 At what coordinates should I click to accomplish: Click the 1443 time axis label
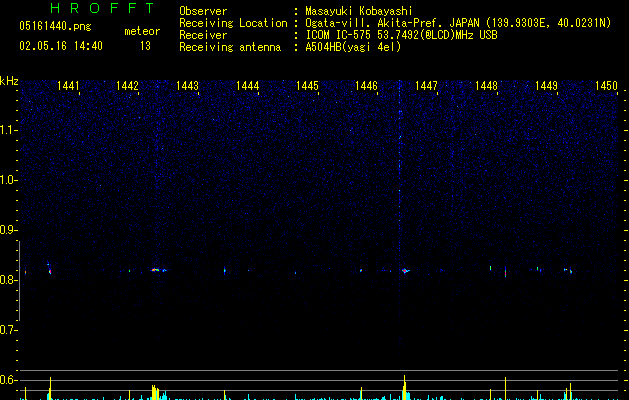pos(187,86)
